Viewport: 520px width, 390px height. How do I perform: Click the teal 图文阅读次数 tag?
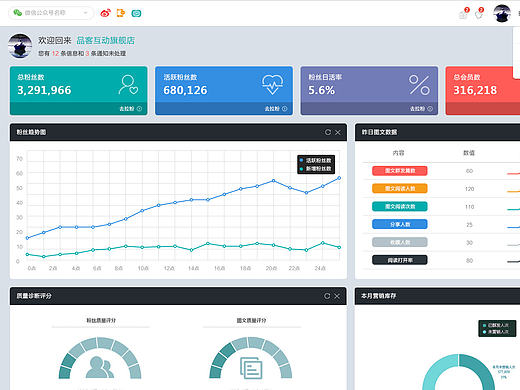tap(400, 206)
